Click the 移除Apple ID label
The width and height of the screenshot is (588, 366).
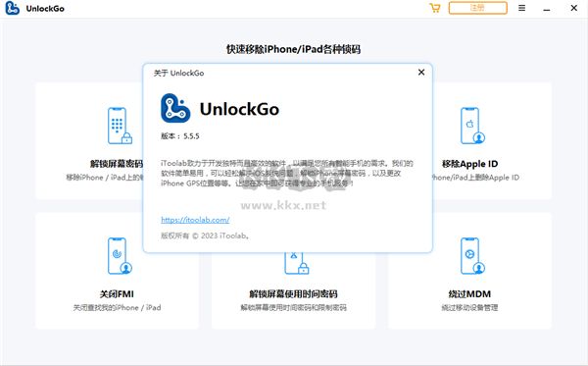coord(469,164)
